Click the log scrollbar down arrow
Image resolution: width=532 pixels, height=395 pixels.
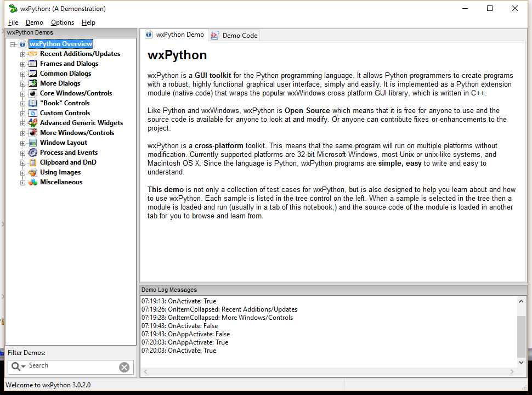coord(521,363)
